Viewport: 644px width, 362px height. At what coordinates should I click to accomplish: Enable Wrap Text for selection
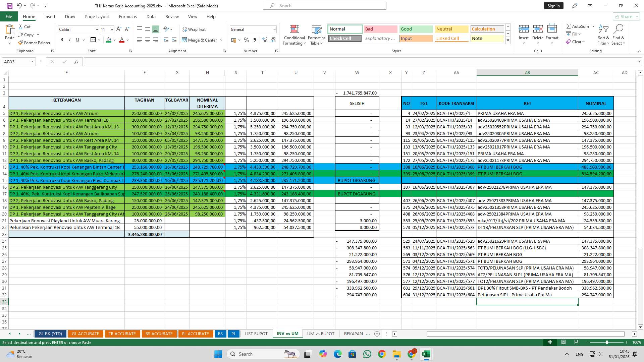tap(194, 29)
